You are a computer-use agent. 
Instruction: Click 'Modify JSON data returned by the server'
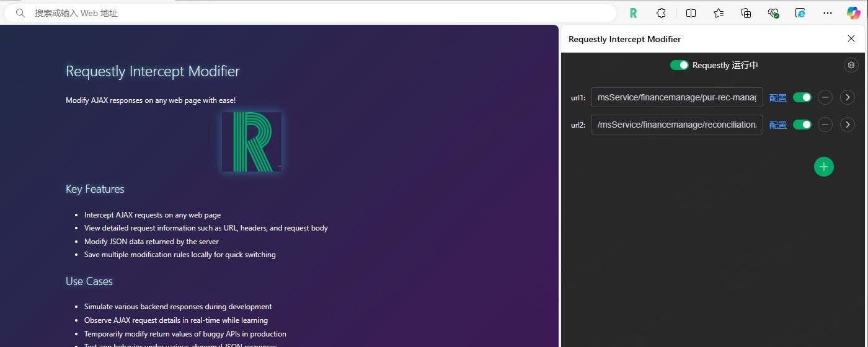click(x=151, y=242)
